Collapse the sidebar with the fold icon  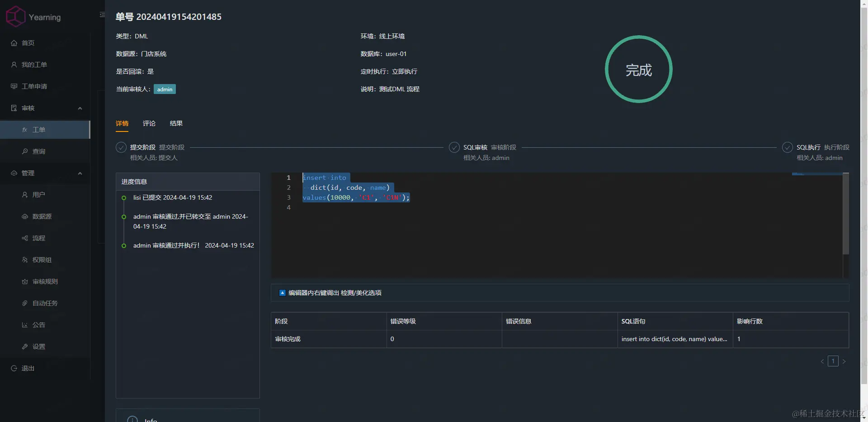point(102,15)
